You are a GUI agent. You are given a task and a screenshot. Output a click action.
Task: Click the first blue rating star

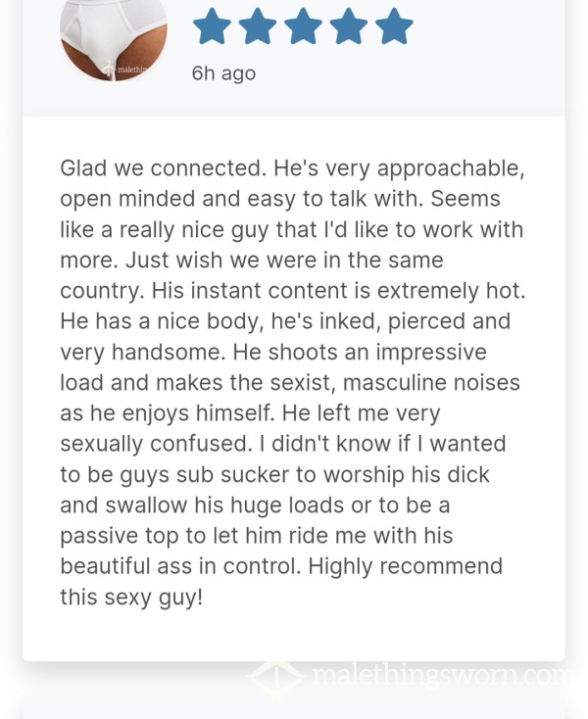(212, 25)
